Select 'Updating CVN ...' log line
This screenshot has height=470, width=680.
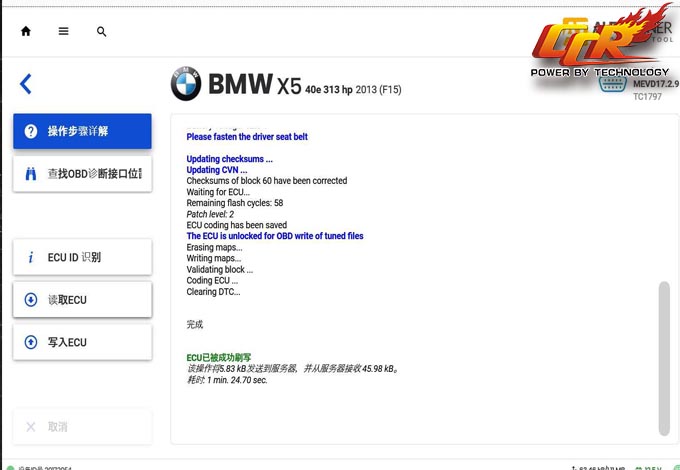pos(217,170)
